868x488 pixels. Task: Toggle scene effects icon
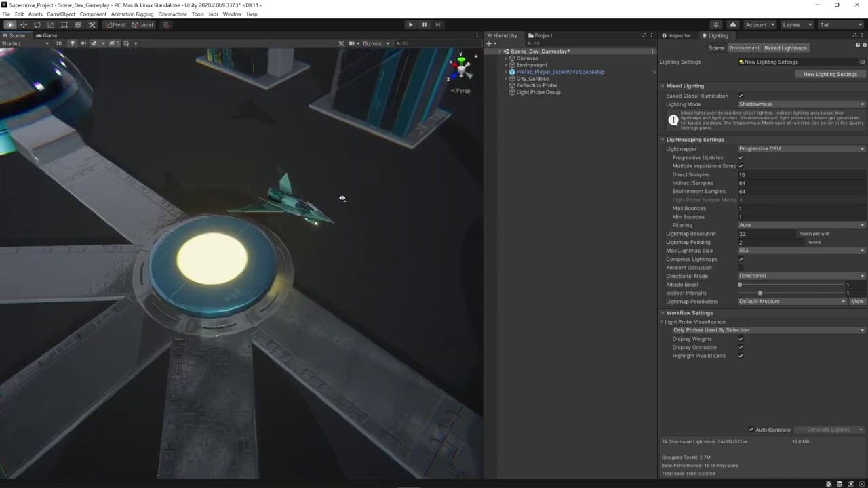(x=94, y=43)
